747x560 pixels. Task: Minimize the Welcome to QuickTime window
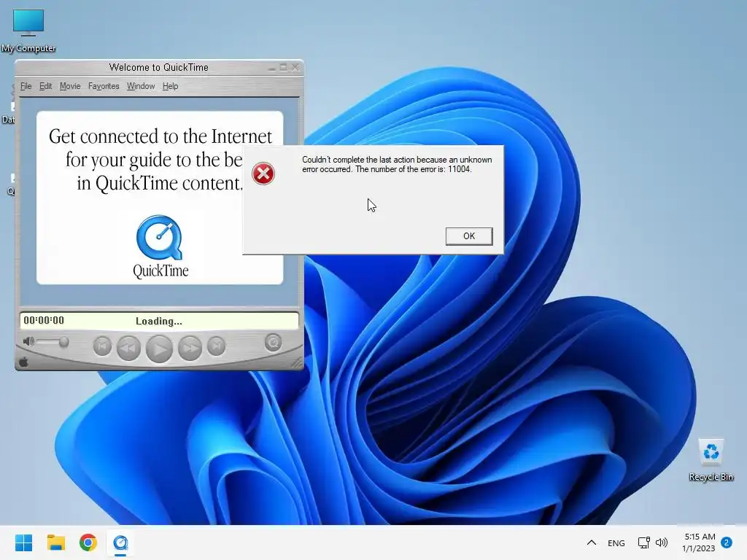[x=271, y=68]
